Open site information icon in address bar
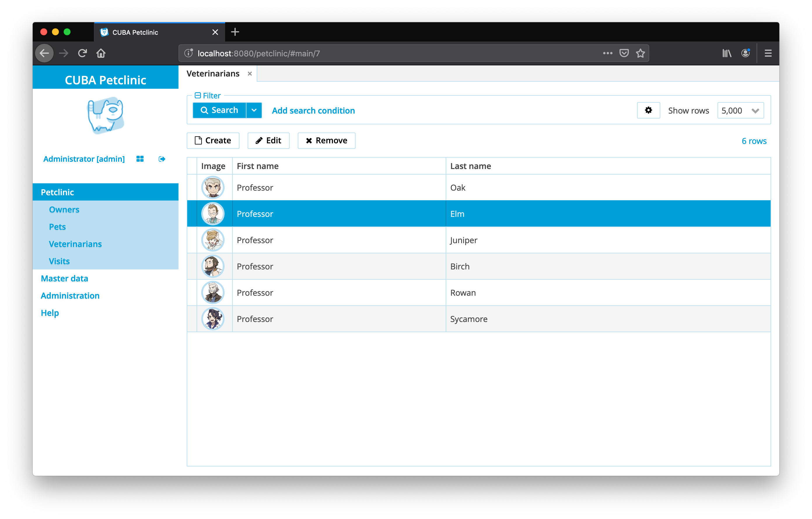Screen dimensions: 812x519 (188, 53)
